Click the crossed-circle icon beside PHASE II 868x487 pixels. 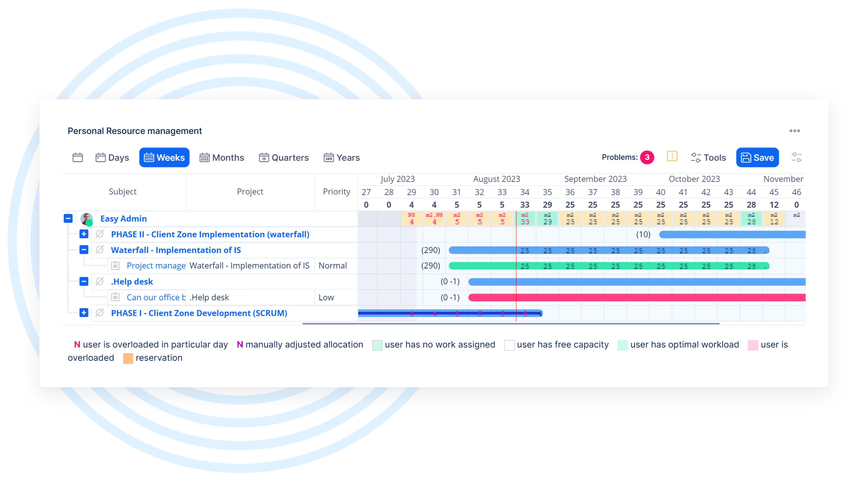click(x=99, y=234)
